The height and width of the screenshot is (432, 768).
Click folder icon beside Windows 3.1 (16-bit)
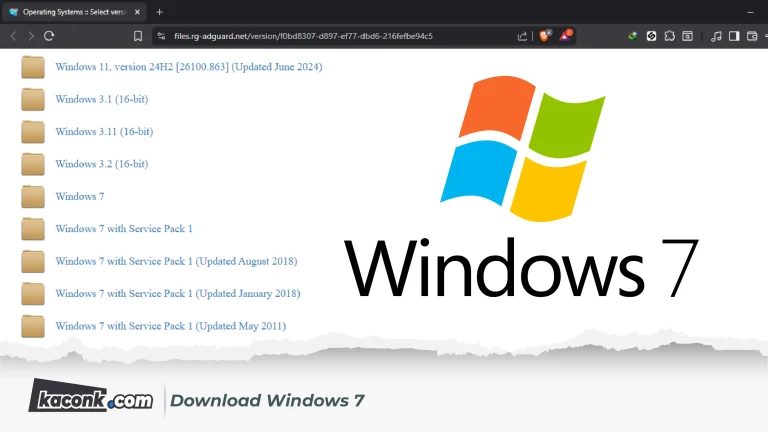[33, 99]
